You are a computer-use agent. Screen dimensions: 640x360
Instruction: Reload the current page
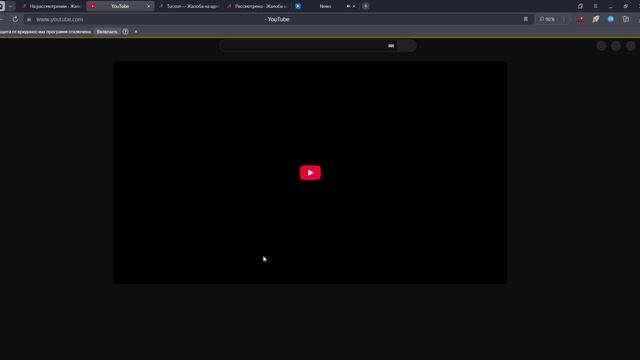[x=15, y=19]
